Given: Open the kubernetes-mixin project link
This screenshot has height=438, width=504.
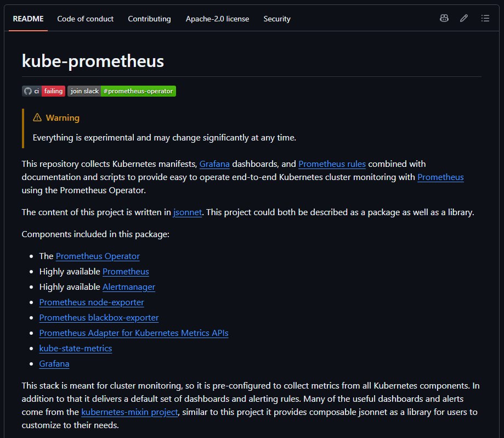Looking at the screenshot, I should (129, 412).
